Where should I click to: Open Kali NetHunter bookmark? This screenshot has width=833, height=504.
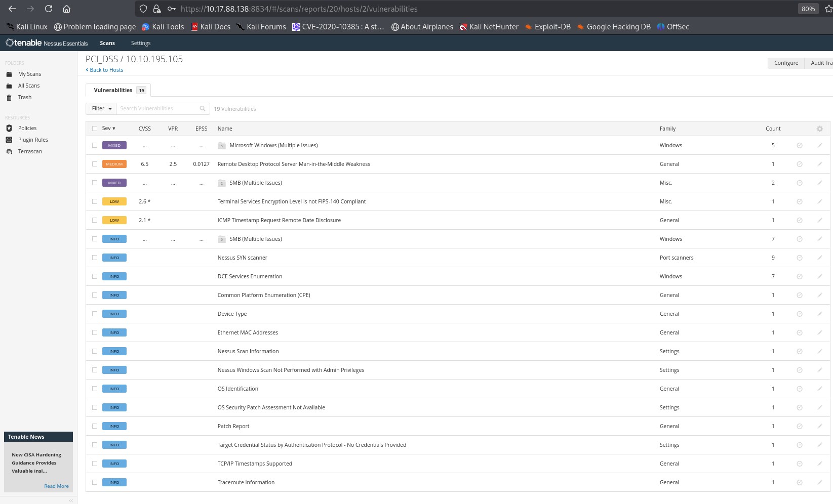[489, 27]
